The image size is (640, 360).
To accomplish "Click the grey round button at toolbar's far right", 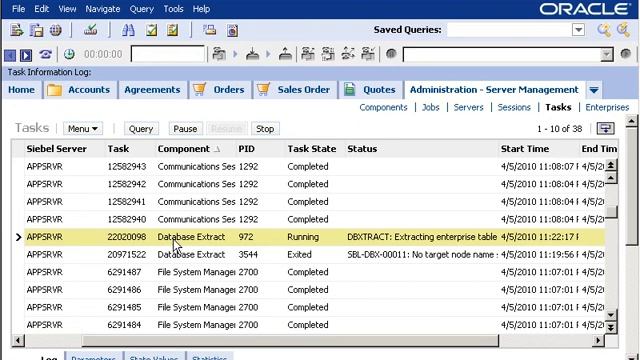I will (625, 53).
